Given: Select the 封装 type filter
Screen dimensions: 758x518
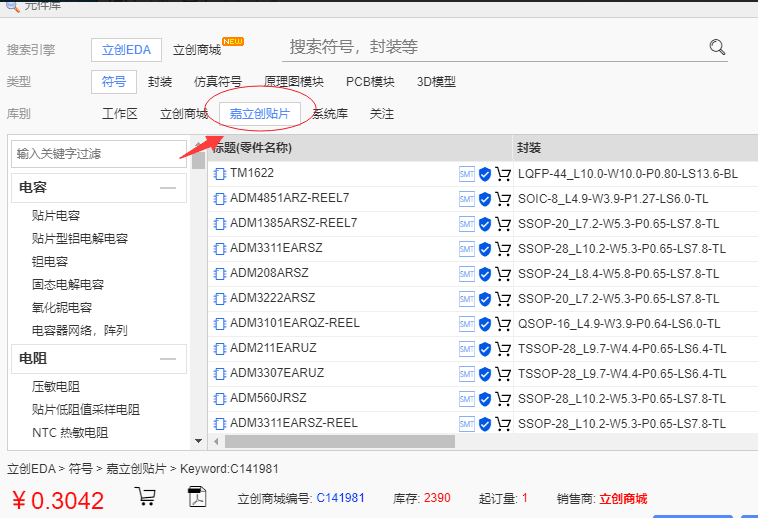Looking at the screenshot, I should click(160, 82).
